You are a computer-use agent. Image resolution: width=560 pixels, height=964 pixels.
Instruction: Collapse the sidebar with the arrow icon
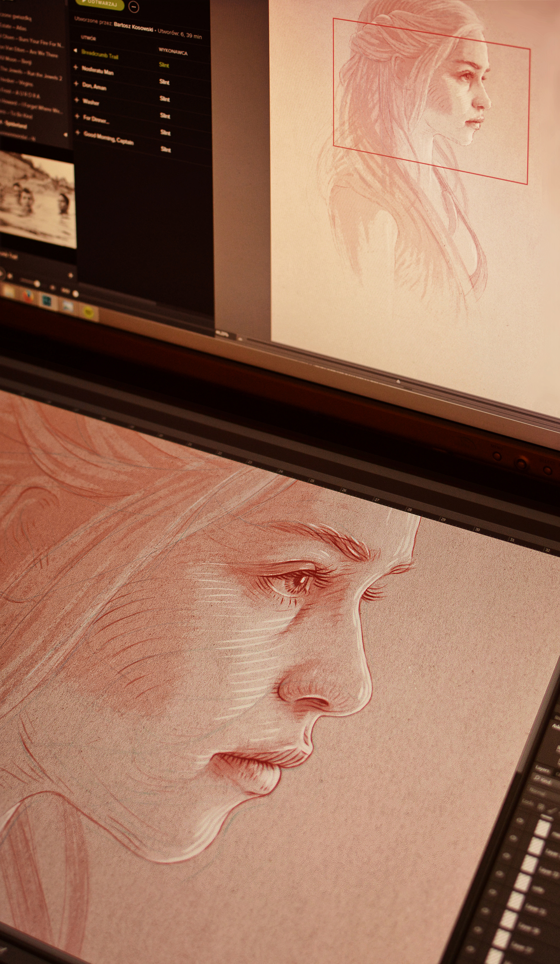(65, 135)
